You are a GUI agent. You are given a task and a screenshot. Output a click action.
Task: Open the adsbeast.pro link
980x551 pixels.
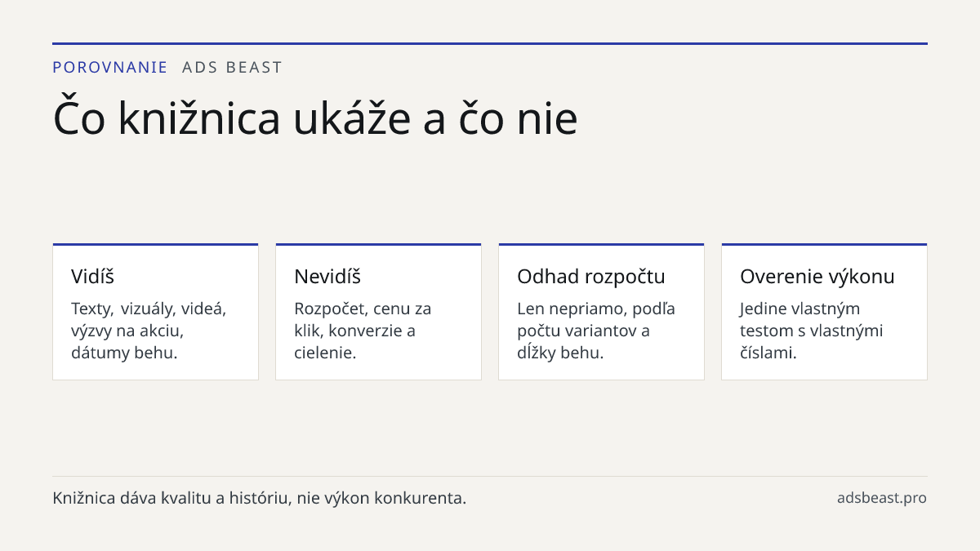click(882, 498)
